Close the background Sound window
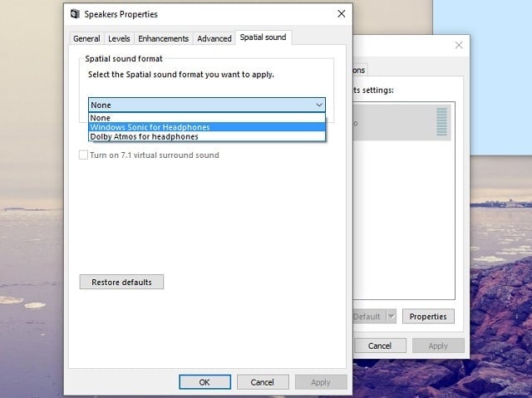 tap(459, 45)
